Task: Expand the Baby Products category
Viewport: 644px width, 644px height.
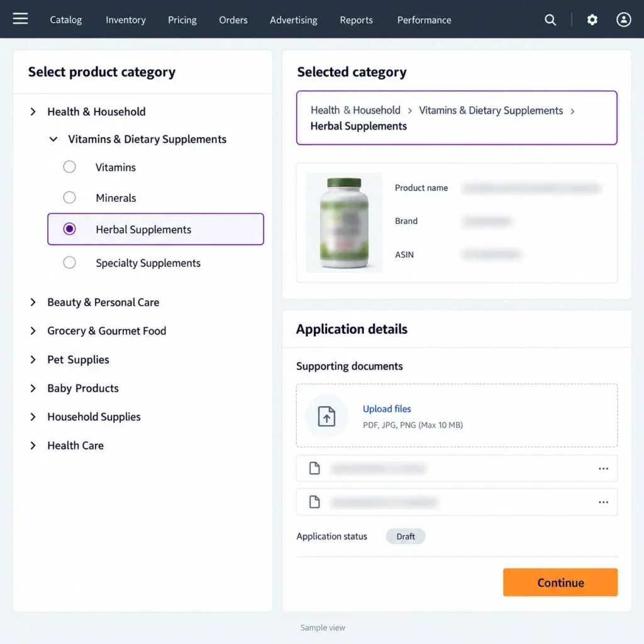Action: 33,388
